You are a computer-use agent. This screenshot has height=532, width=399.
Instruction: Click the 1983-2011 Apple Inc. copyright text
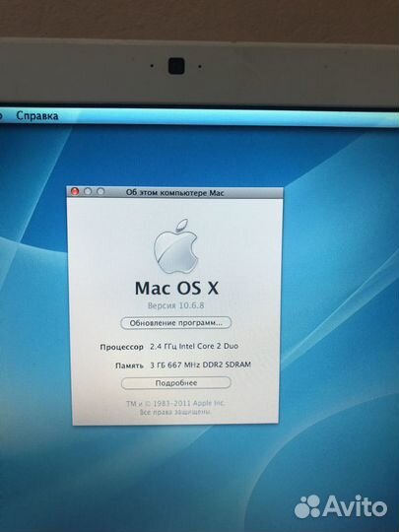point(175,404)
